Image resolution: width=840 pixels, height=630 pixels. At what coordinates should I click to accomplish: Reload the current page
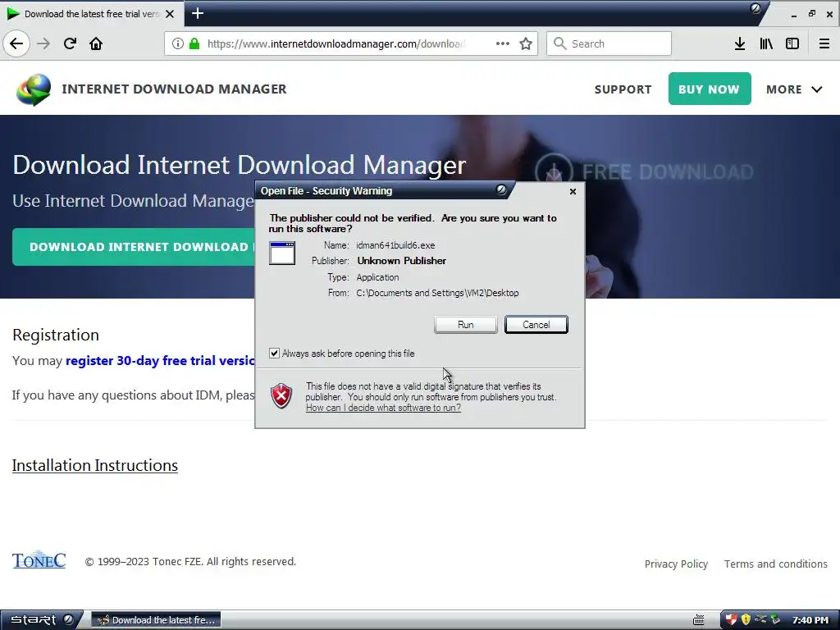pyautogui.click(x=70, y=43)
